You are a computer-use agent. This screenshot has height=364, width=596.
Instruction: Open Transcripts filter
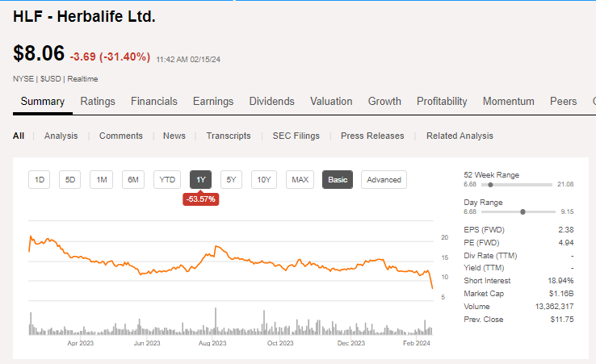pyautogui.click(x=229, y=136)
